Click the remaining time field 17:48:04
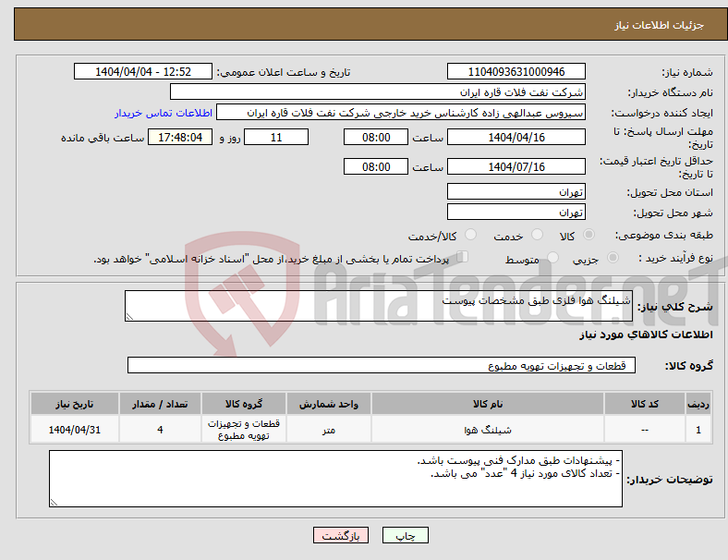728x560 pixels. click(180, 137)
